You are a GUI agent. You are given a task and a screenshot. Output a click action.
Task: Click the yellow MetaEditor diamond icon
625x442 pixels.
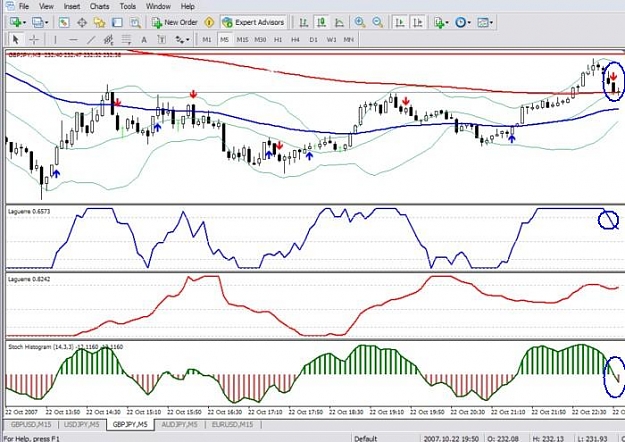coord(209,23)
